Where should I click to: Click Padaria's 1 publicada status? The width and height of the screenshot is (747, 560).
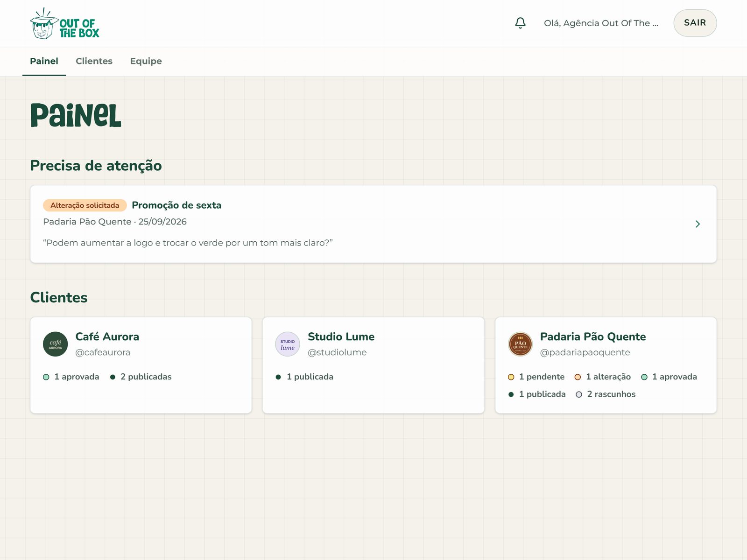coord(536,394)
